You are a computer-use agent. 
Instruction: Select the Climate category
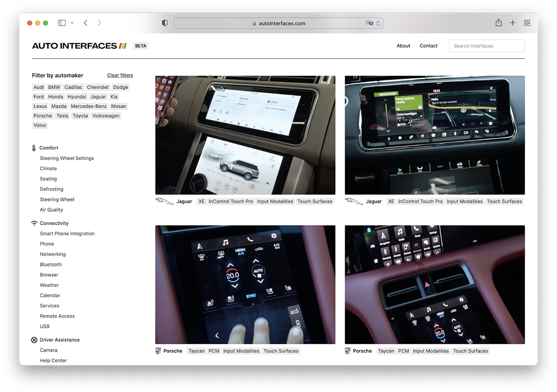tap(48, 168)
